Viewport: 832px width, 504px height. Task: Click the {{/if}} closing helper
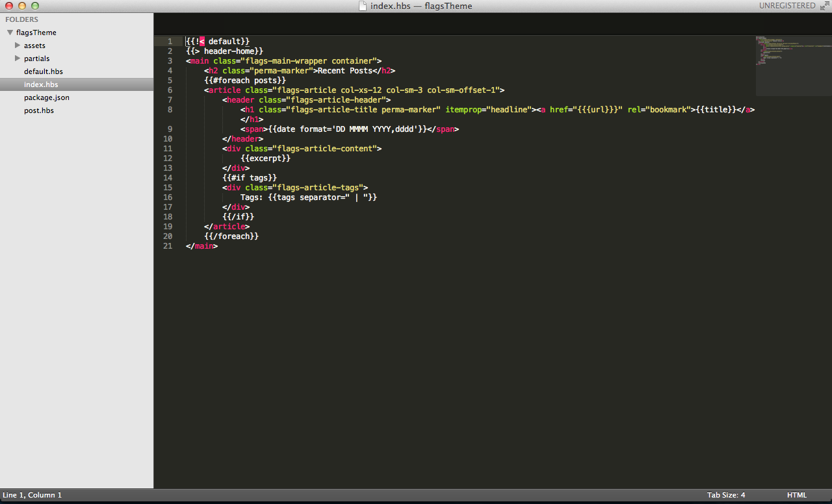(238, 217)
